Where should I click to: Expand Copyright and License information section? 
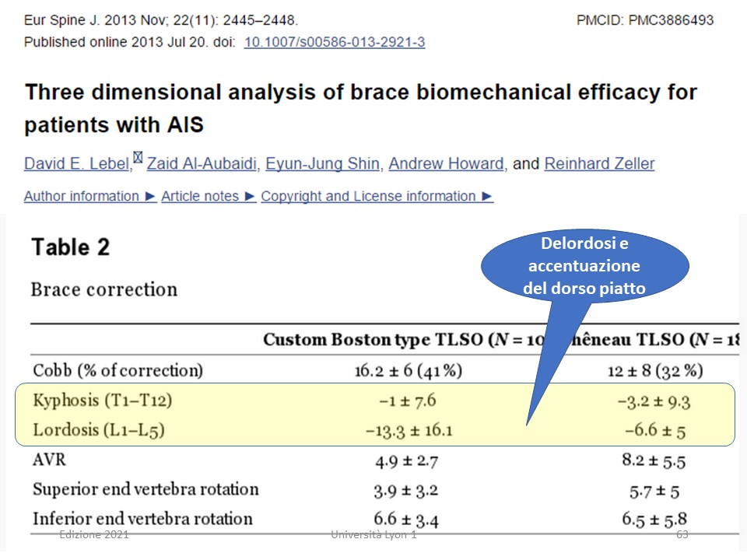377,196
